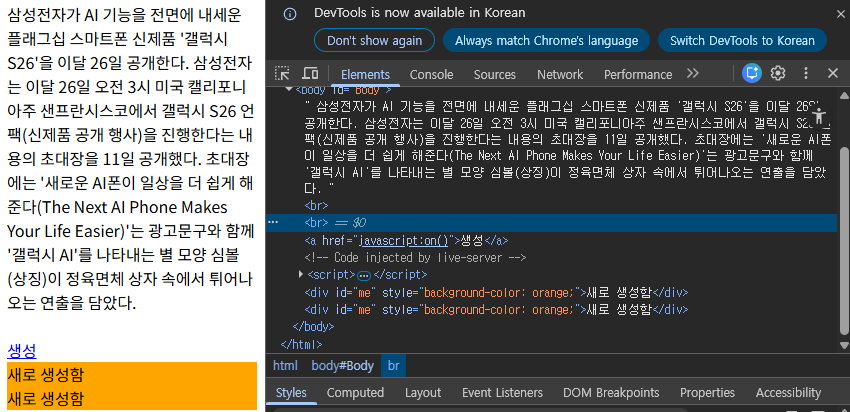
Task: Click Always match Chrome's language
Action: [x=546, y=41]
